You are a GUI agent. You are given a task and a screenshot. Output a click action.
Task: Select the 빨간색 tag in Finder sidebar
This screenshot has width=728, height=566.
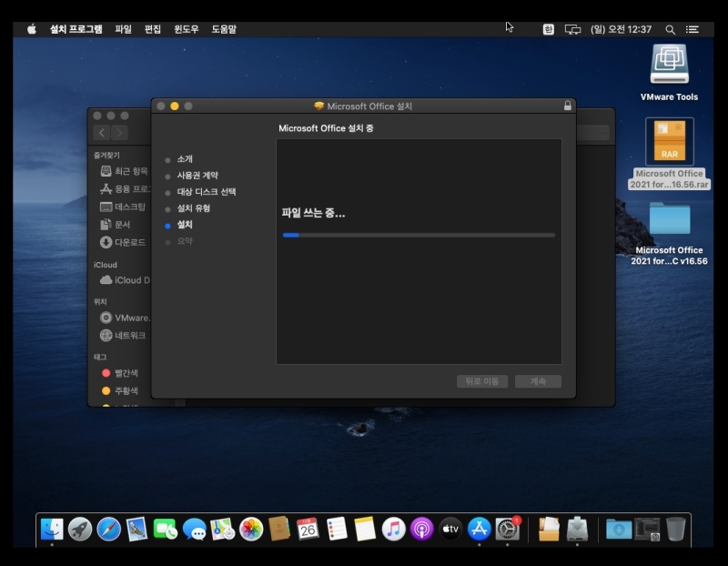tap(120, 373)
